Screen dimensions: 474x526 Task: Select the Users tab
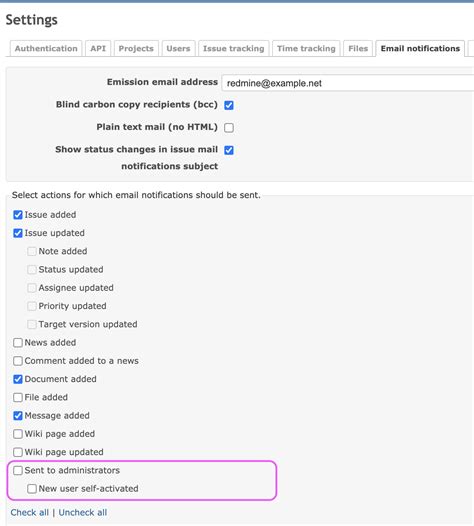click(178, 49)
